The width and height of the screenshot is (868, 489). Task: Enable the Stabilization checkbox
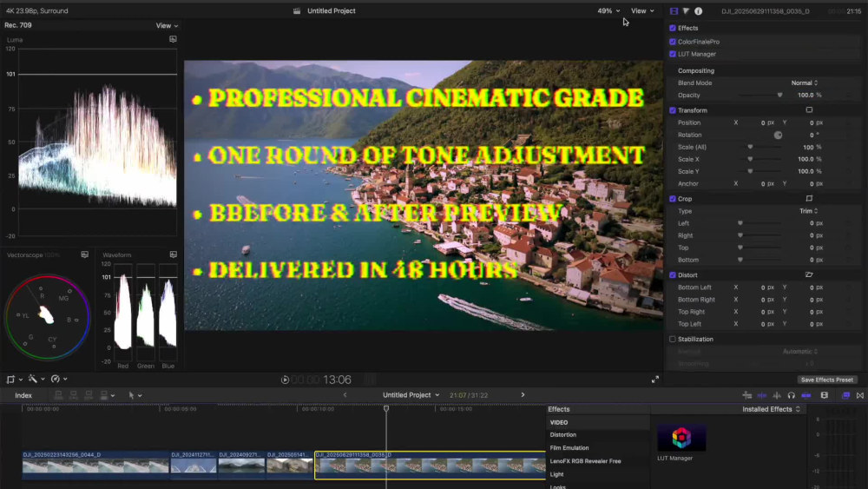pos(673,340)
